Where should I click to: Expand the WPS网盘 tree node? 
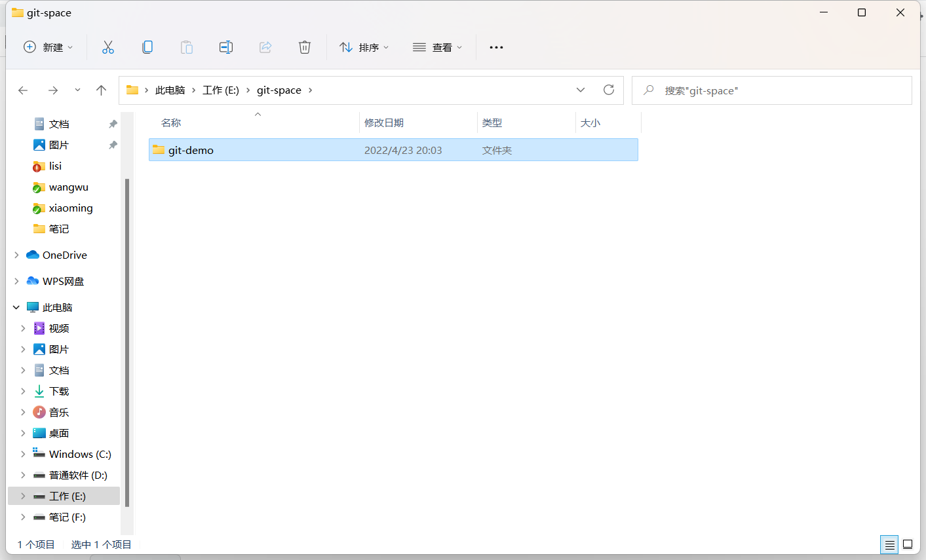click(16, 281)
